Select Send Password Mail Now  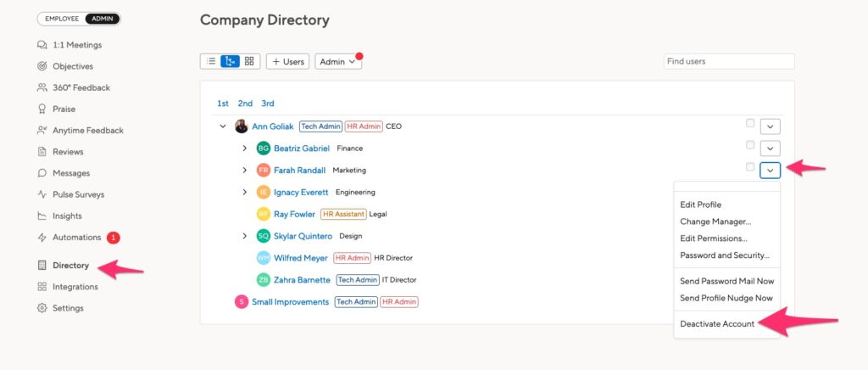click(726, 281)
